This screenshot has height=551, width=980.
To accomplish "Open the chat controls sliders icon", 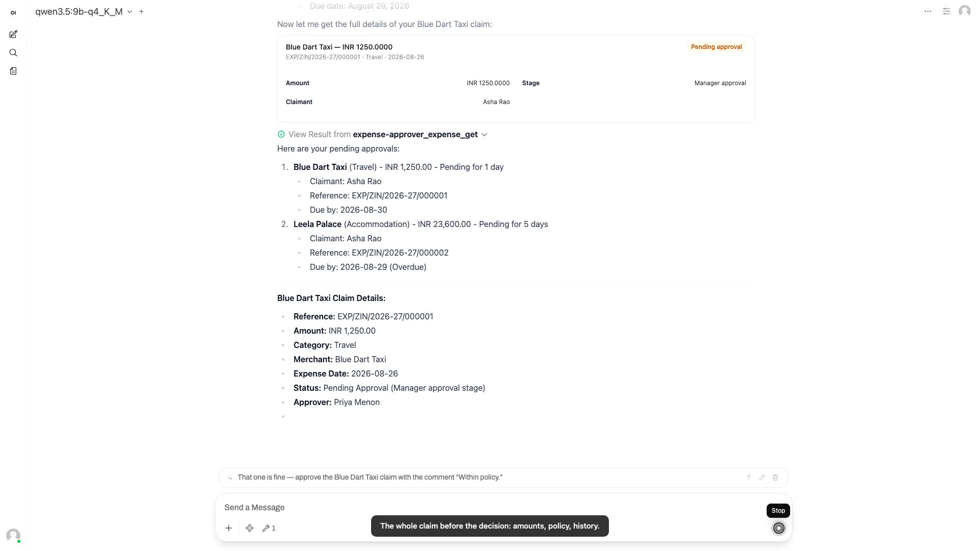I will (946, 11).
